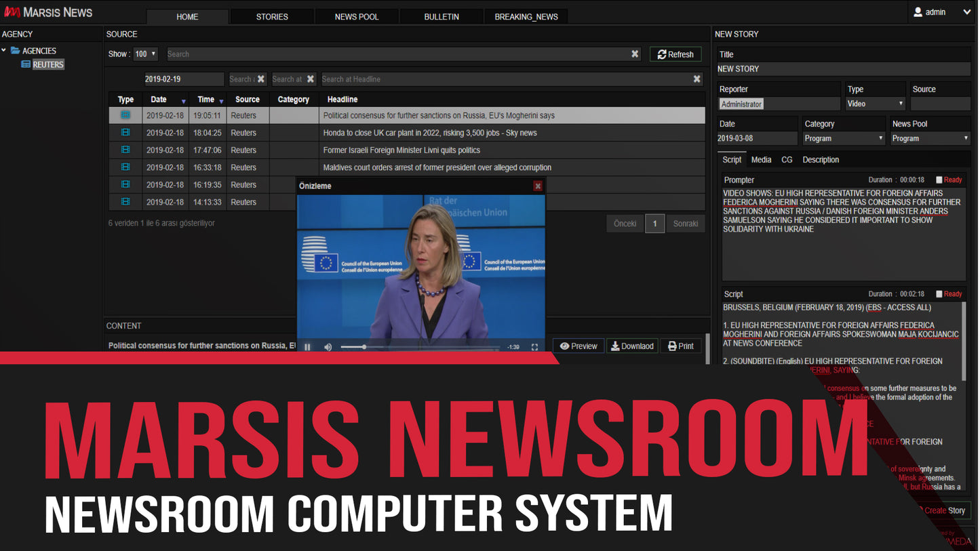Select the video type icon on Honda headline row

(125, 132)
